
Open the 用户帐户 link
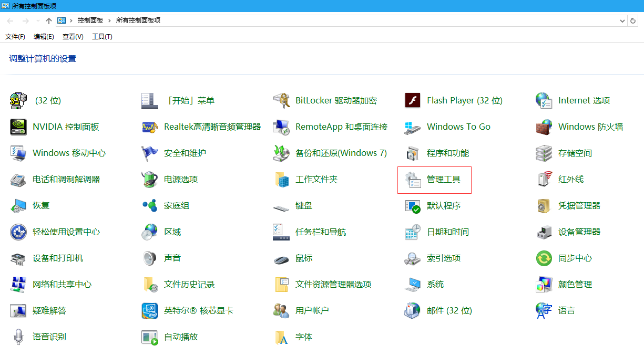pyautogui.click(x=312, y=310)
